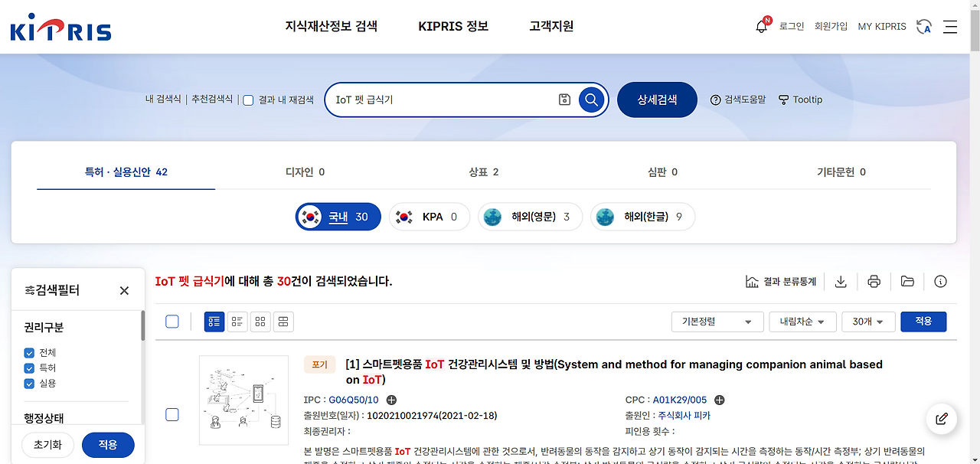The height and width of the screenshot is (464, 980).
Task: Open the 내림차순 order dropdown
Action: (802, 322)
